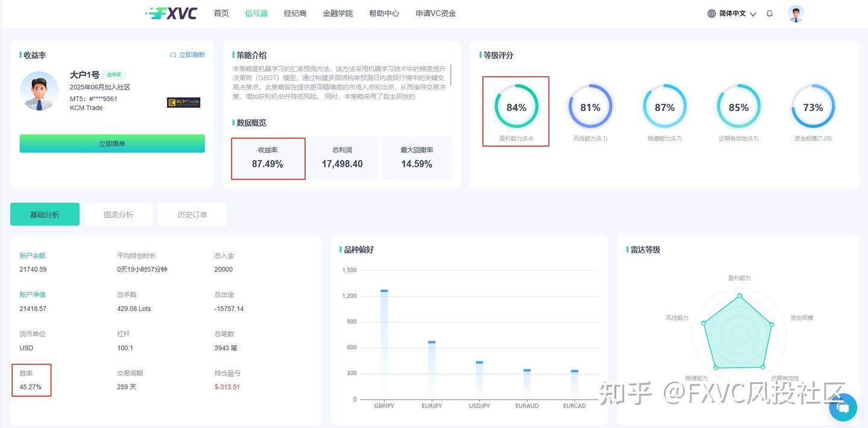Open the 申请VC资金 page
868x428 pixels.
click(435, 13)
